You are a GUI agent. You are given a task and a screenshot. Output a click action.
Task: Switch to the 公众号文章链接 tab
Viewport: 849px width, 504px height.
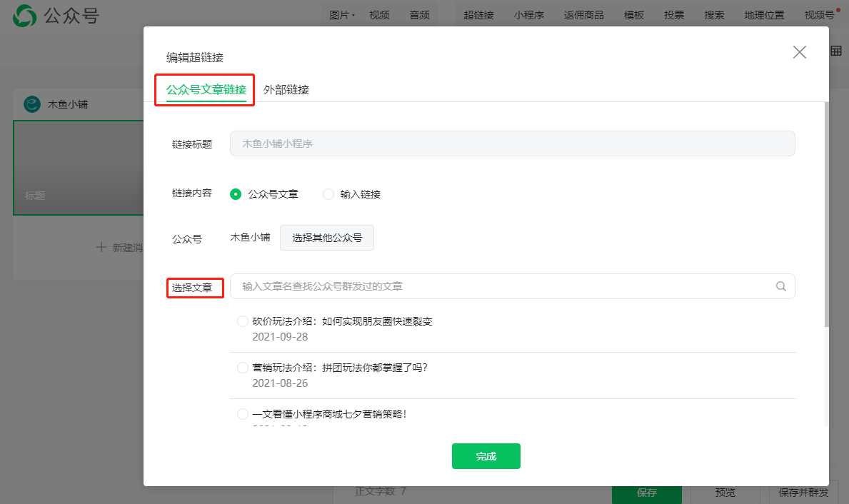click(206, 90)
